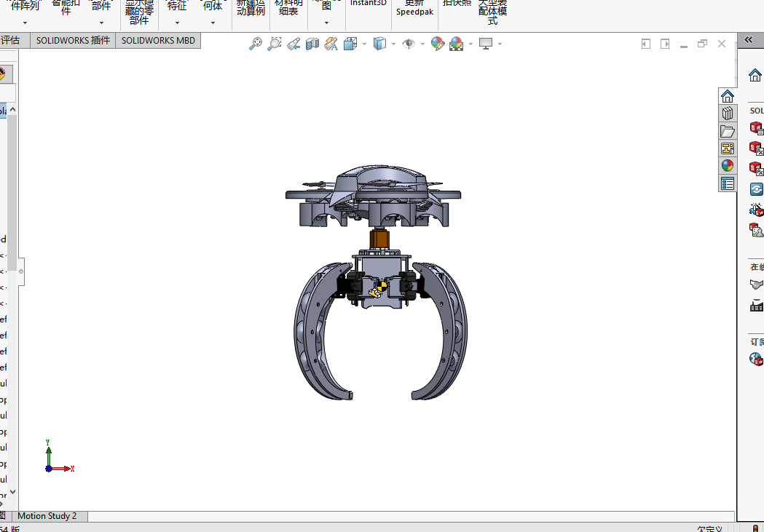Image resolution: width=764 pixels, height=532 pixels.
Task: Click the Zoom to Fit magnifier icon
Action: pos(256,44)
